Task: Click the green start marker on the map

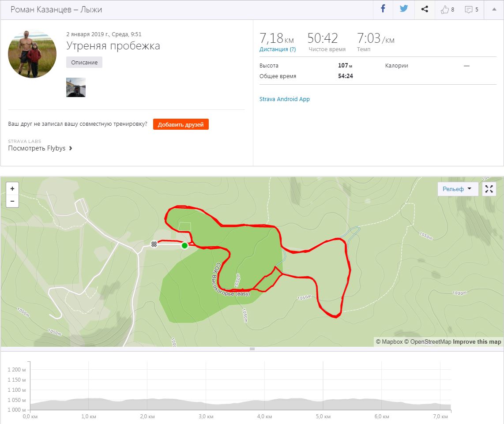Action: click(x=184, y=245)
